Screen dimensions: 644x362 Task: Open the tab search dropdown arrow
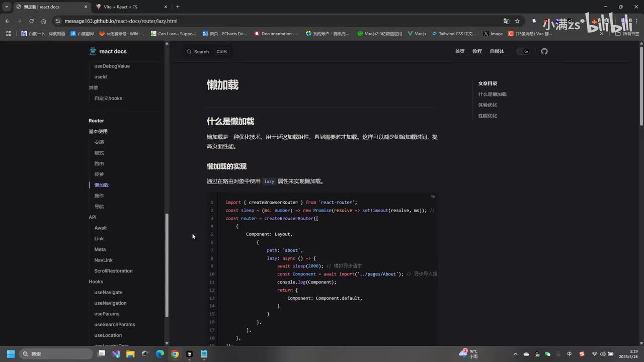(7, 7)
